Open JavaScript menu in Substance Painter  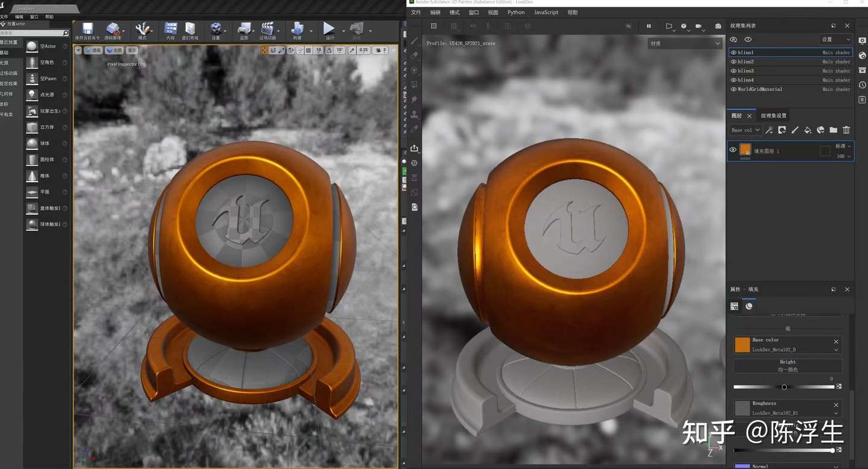pyautogui.click(x=546, y=12)
